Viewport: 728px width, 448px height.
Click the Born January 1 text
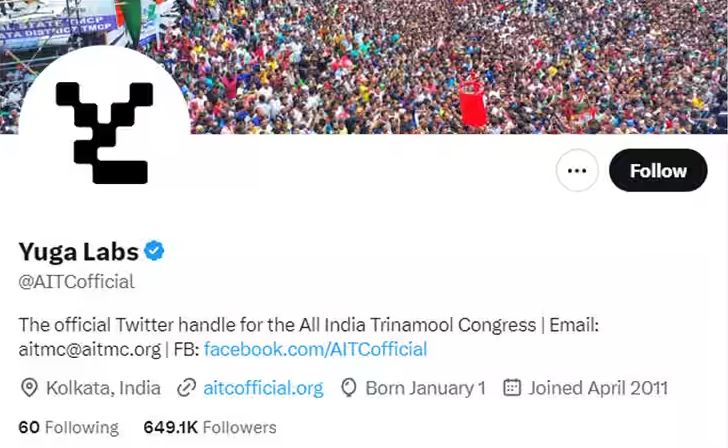coord(425,388)
